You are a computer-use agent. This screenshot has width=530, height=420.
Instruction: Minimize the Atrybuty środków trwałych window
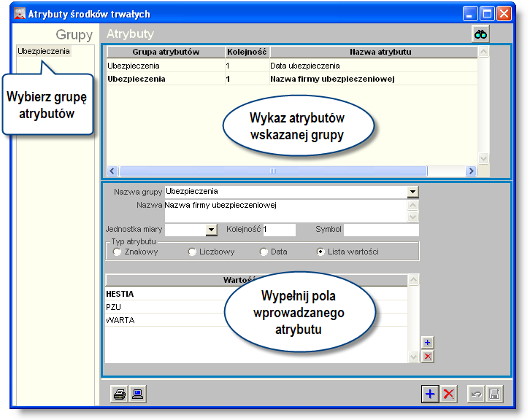469,14
